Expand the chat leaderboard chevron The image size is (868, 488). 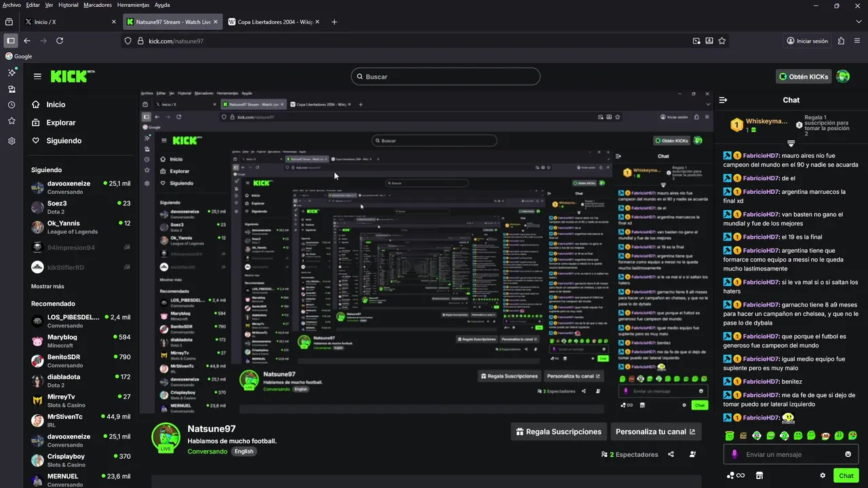[x=791, y=144]
